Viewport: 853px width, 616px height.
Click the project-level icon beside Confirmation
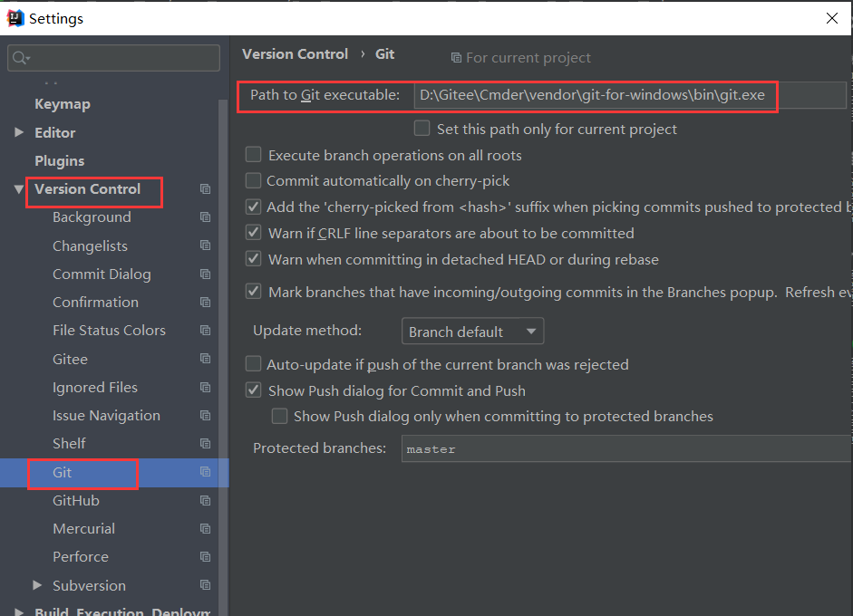click(205, 303)
